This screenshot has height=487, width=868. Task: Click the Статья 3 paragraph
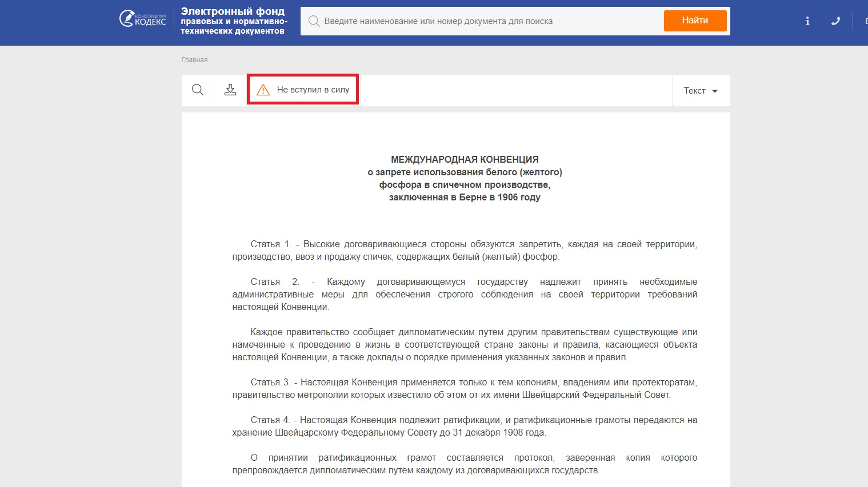pos(465,389)
